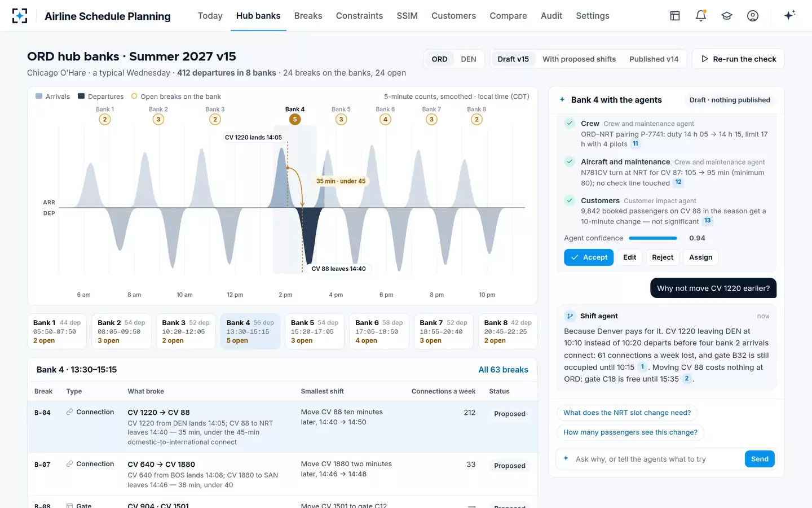812x508 pixels.
Task: Click the Agent confidence progress bar
Action: [x=653, y=238]
